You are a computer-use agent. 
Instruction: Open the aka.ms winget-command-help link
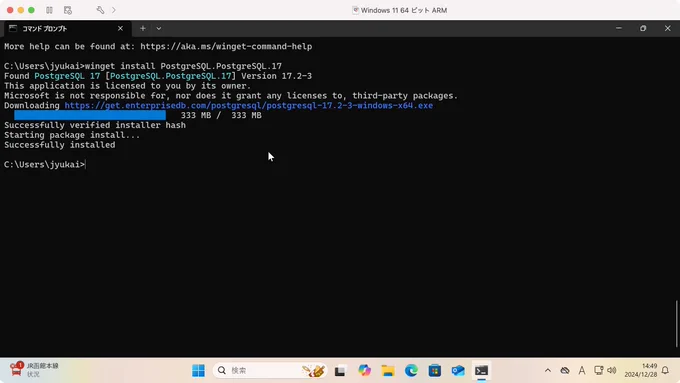[226, 46]
